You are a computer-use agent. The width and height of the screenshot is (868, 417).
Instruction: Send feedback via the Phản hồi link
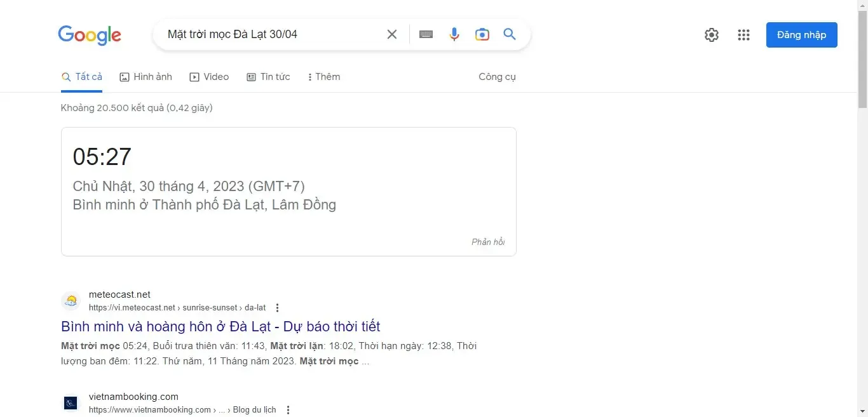point(488,242)
